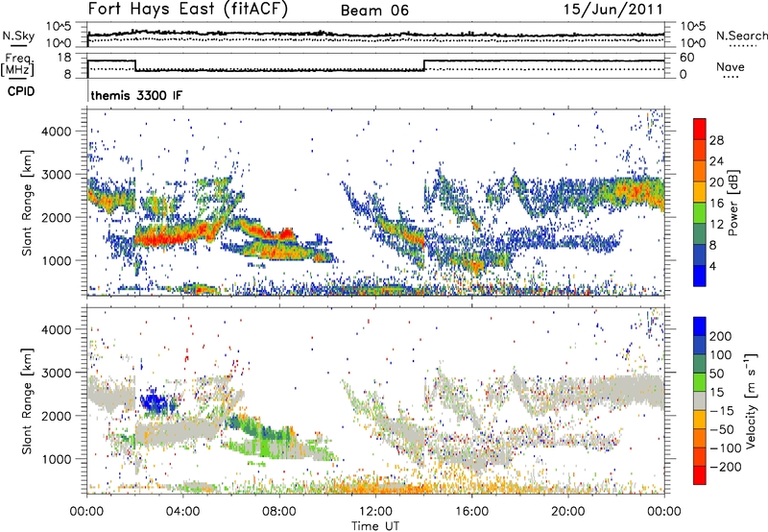Select the "Freq. [MHz]" axis label

(17, 65)
